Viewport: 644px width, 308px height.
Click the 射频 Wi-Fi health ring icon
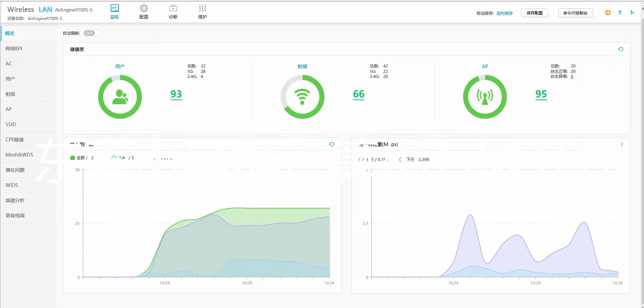[x=302, y=97]
